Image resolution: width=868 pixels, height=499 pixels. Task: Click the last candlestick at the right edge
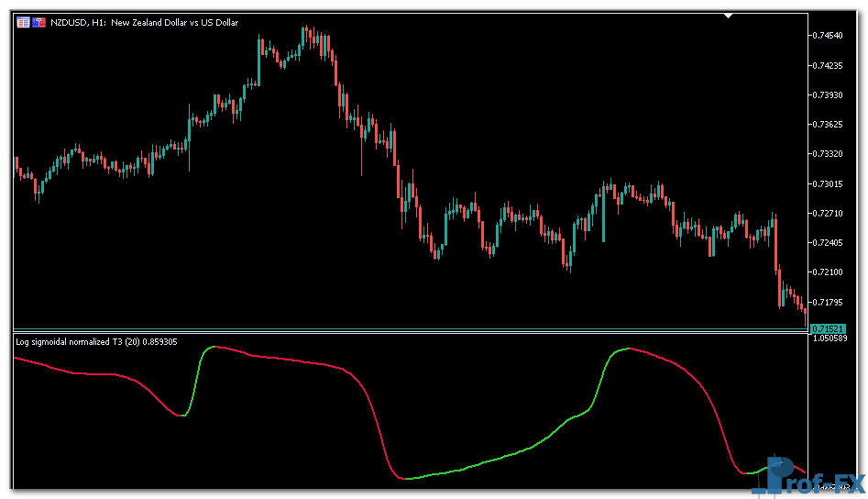point(804,309)
